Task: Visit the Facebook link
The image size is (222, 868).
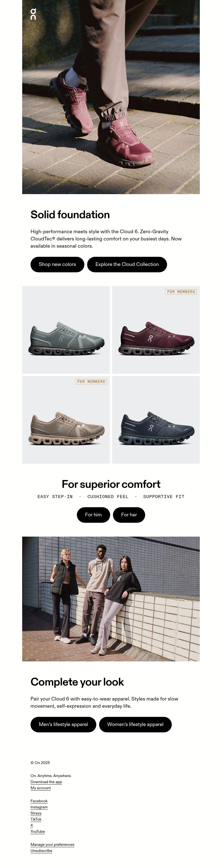Action: tap(39, 801)
